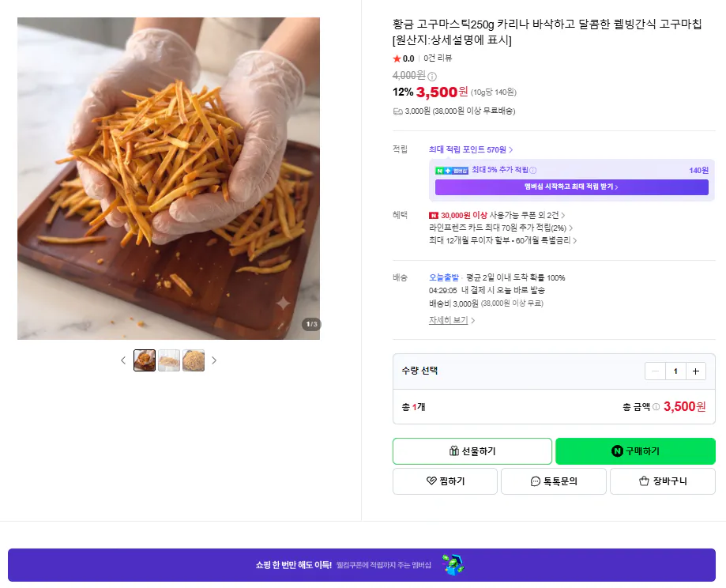Image resolution: width=726 pixels, height=588 pixels.
Task: Expand the 30,000원 이상 coupon benefits
Action: pos(497,216)
